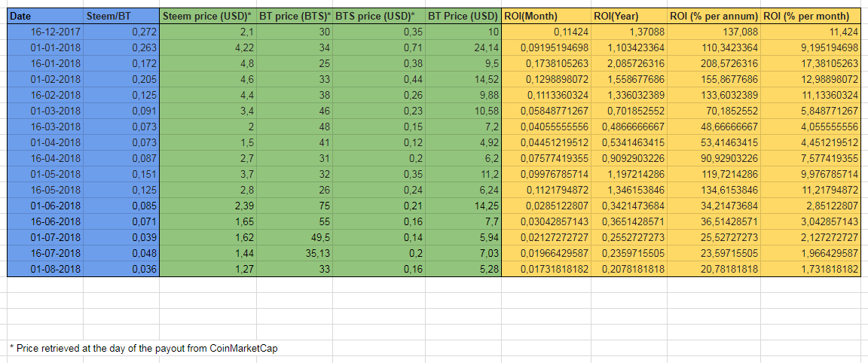Select the BTS price (USD)* header
The width and height of the screenshot is (868, 363).
pyautogui.click(x=379, y=17)
